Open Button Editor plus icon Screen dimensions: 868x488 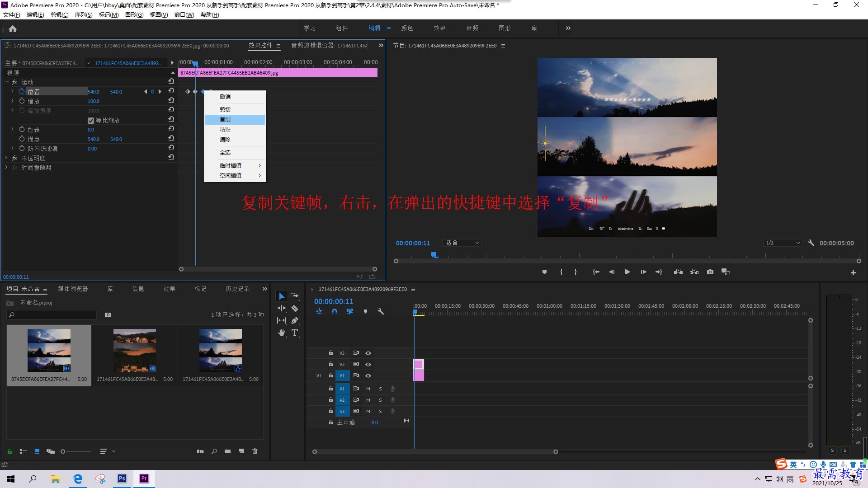pyautogui.click(x=853, y=272)
